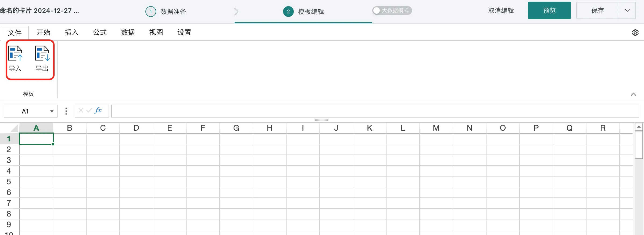Screen dimensions: 644x235
Task: Select row 7 header
Action: tap(9, 203)
